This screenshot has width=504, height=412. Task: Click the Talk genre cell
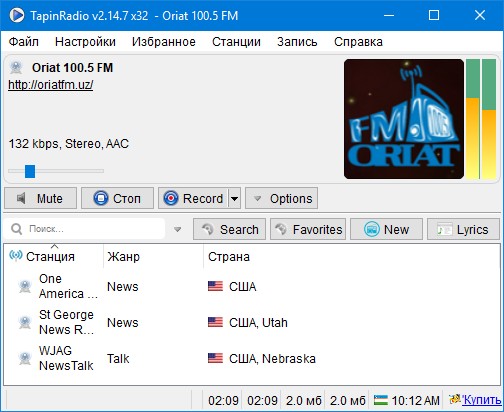118,359
